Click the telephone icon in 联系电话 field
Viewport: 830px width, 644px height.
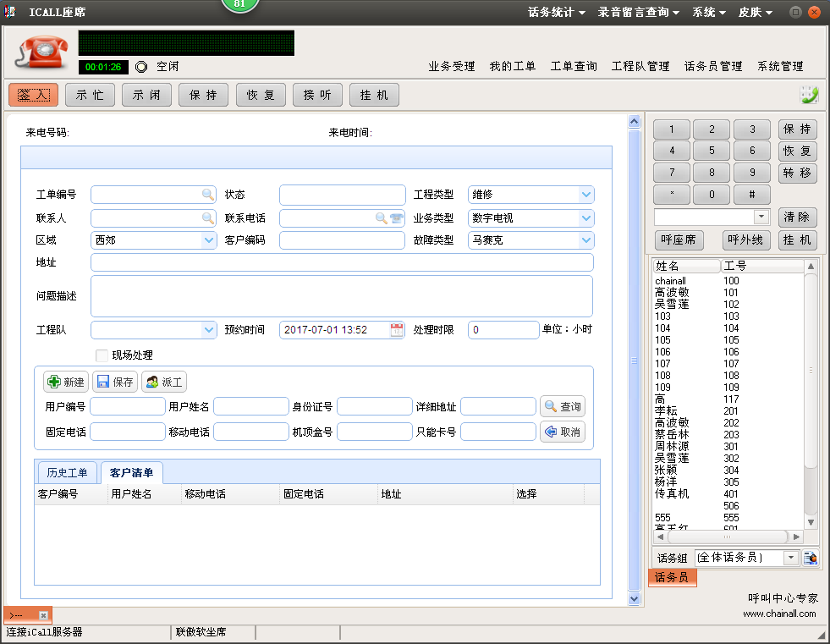[x=396, y=217]
